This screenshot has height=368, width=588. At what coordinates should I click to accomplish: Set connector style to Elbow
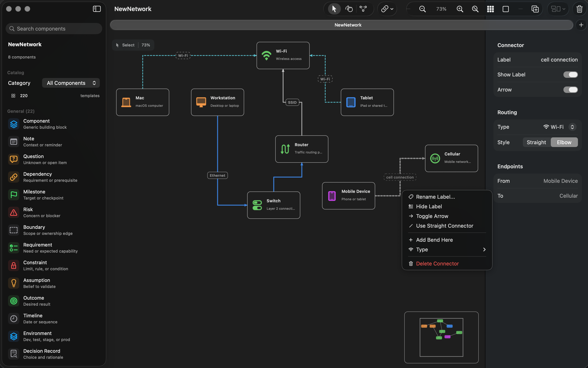[564, 142]
